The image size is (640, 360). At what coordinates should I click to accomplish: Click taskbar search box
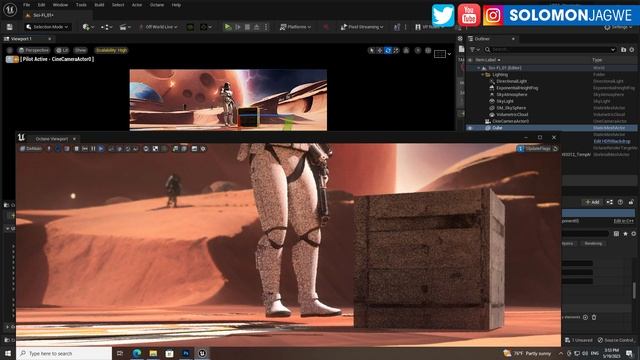coord(64,353)
